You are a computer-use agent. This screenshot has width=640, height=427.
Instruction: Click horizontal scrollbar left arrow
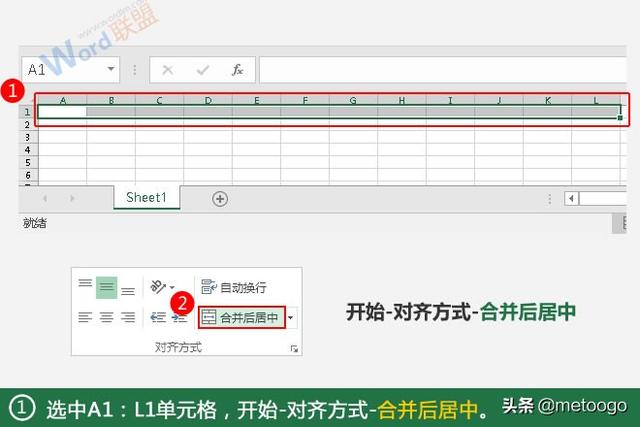pyautogui.click(x=571, y=199)
